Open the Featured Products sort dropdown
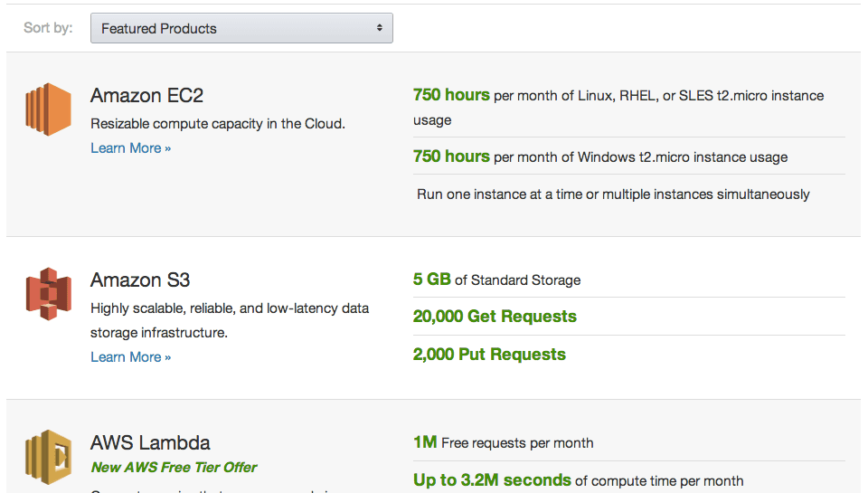868x493 pixels. (241, 28)
